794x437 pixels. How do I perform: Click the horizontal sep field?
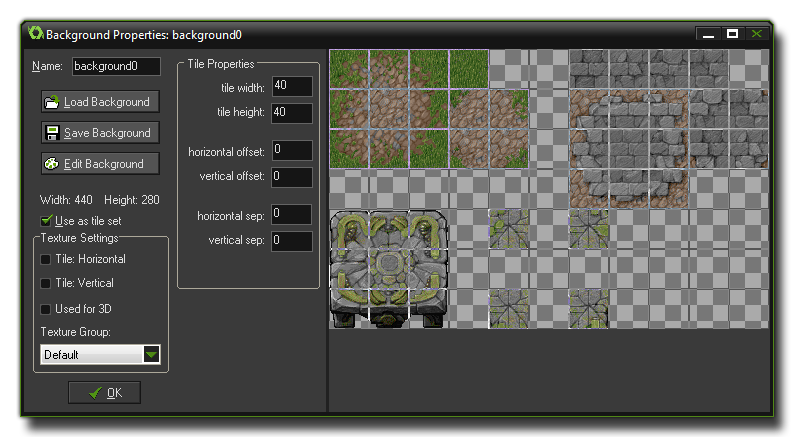291,214
